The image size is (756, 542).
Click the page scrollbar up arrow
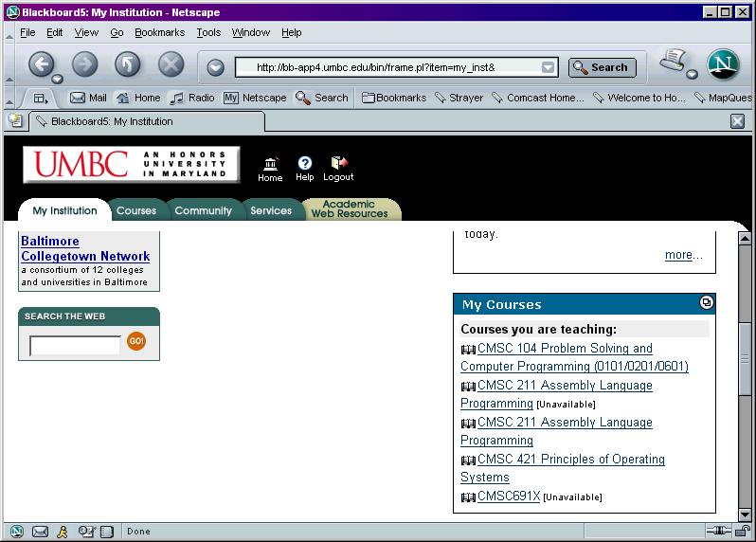[745, 238]
